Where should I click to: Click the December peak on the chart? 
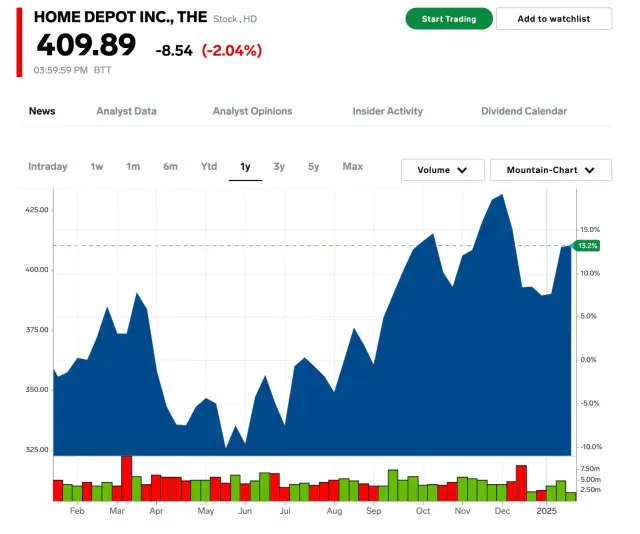coord(501,196)
